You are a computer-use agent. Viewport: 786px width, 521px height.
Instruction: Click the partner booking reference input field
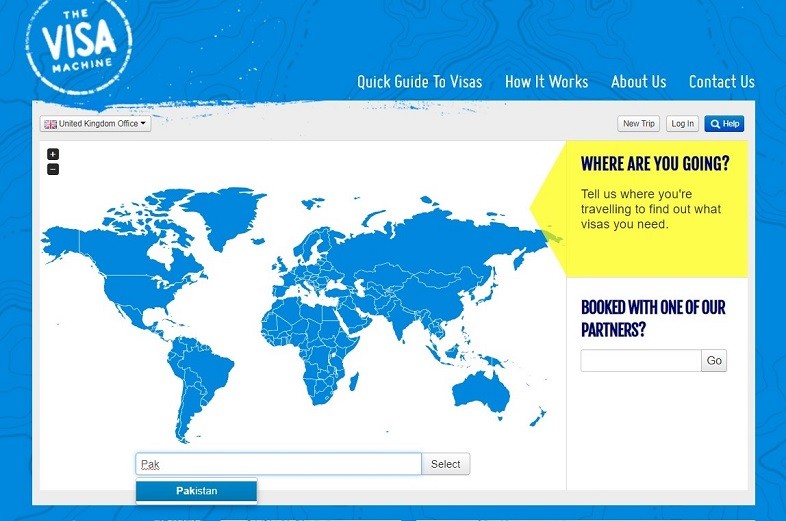640,360
